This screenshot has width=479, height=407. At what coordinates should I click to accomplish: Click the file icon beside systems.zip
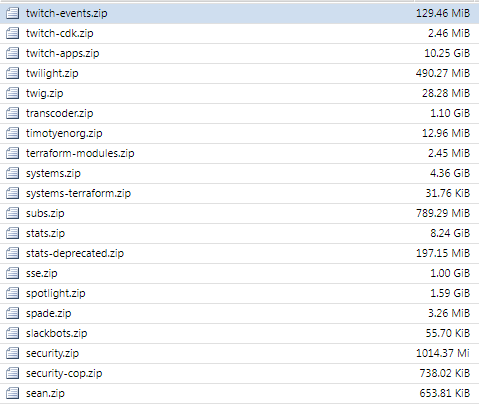point(12,173)
